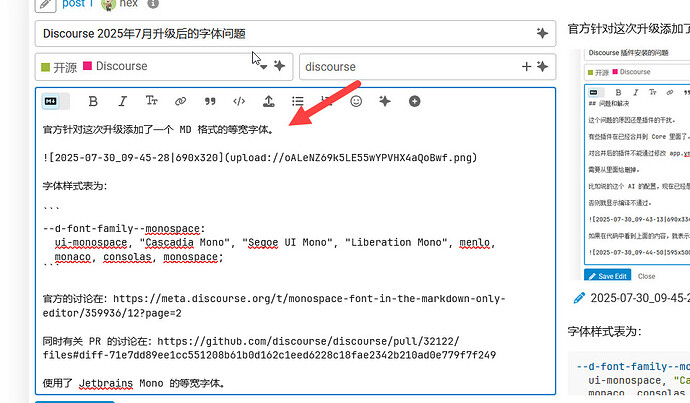
Task: Click the image upload markdown line
Action: click(x=260, y=158)
